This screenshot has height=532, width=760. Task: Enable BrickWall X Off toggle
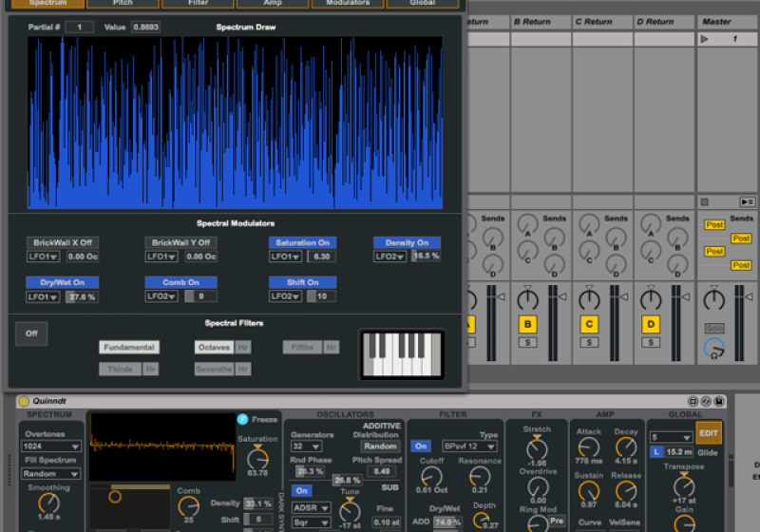62,242
